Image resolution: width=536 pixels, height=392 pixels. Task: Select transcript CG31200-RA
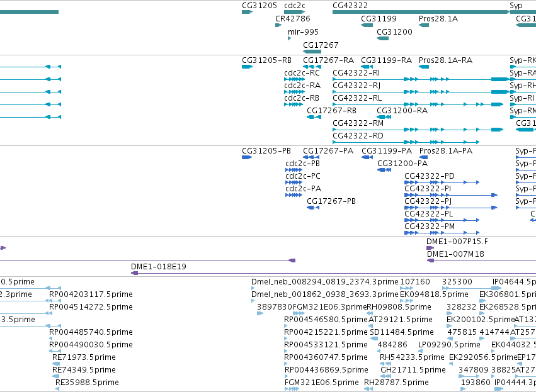pos(402,111)
